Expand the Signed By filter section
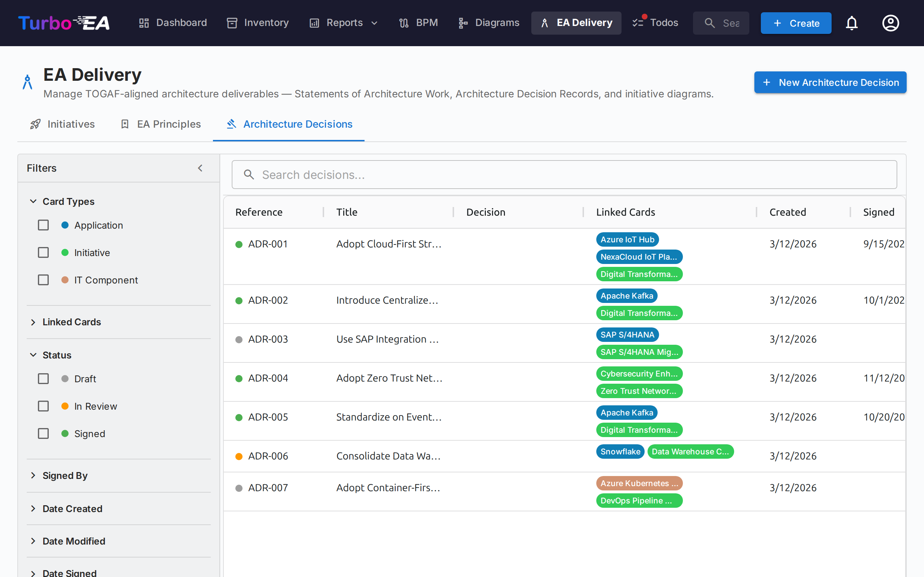Viewport: 924px width, 577px height. tap(65, 476)
